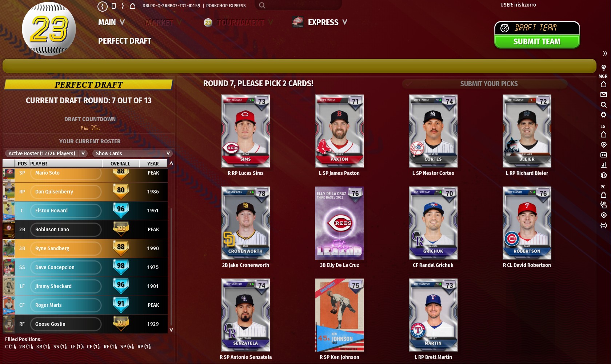Select the Ken Johnson snapshot card
This screenshot has height=364, width=611.
click(339, 315)
